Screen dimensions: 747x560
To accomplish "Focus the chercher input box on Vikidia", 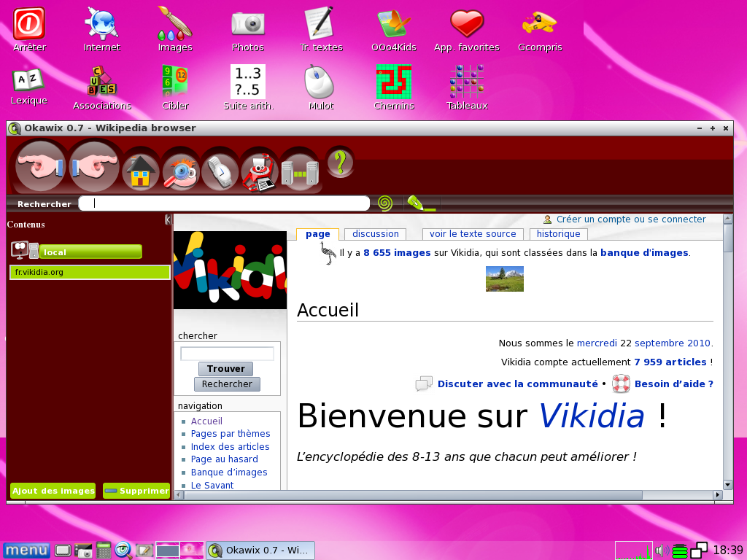I will tap(227, 354).
